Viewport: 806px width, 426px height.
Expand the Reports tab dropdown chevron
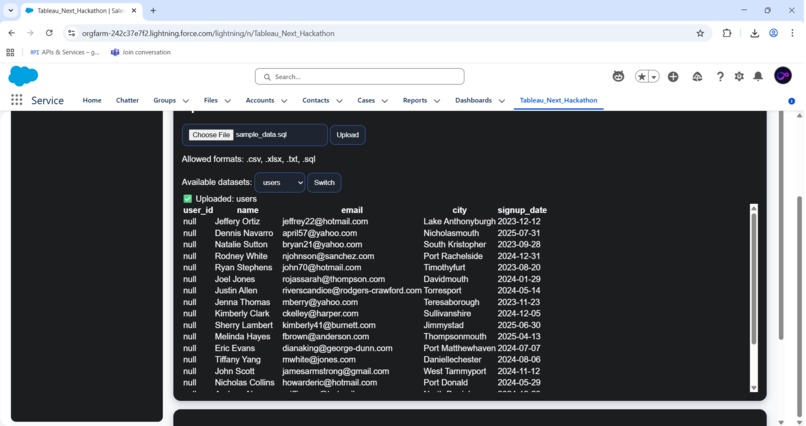437,101
